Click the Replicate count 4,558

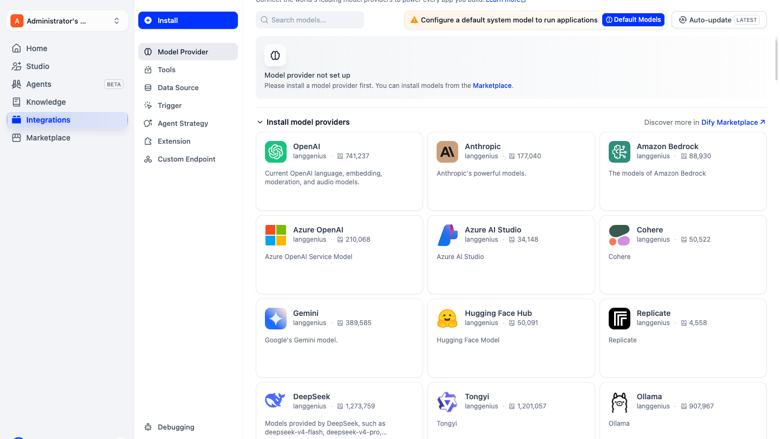coord(698,323)
